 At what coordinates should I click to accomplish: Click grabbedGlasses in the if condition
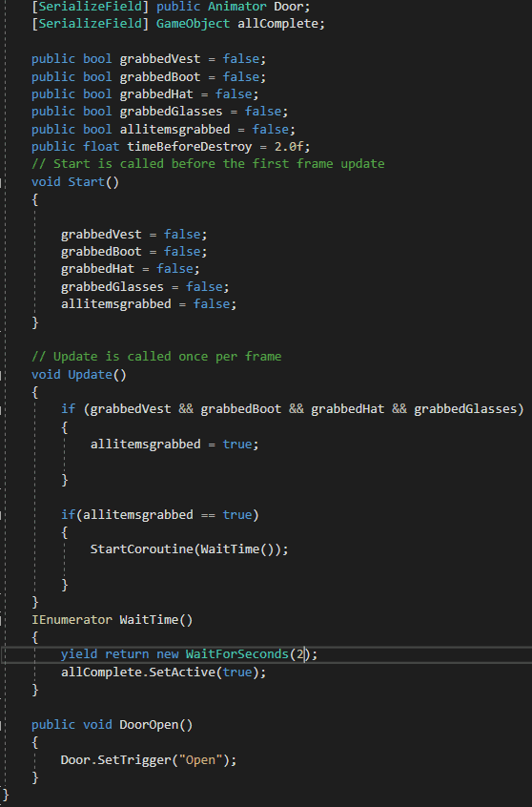(465, 409)
